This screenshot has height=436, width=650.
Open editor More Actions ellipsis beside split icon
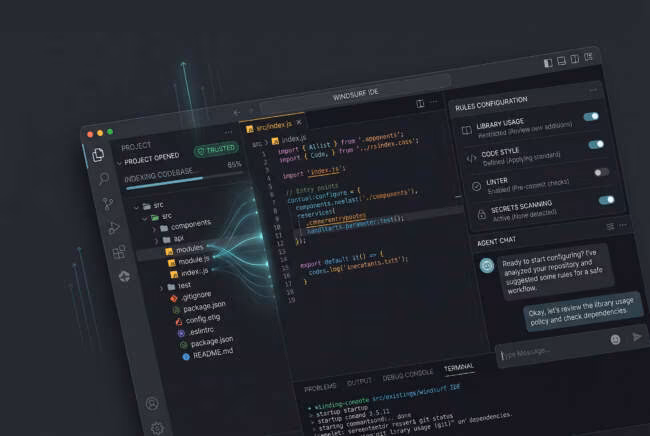(x=434, y=101)
